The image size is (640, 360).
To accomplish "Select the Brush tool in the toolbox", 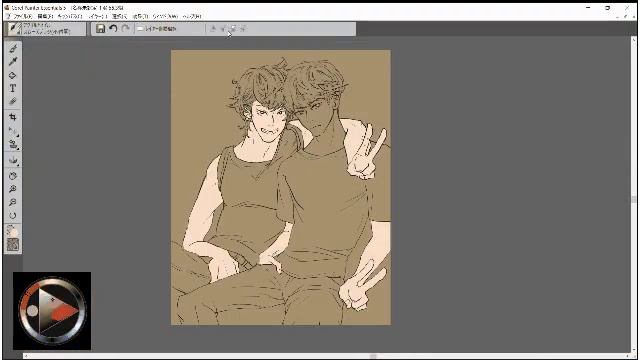I will [x=13, y=49].
